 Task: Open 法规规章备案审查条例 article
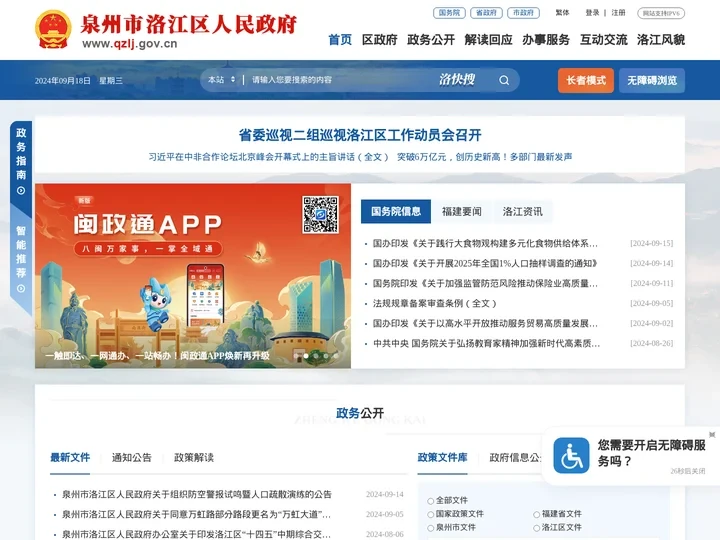434,303
